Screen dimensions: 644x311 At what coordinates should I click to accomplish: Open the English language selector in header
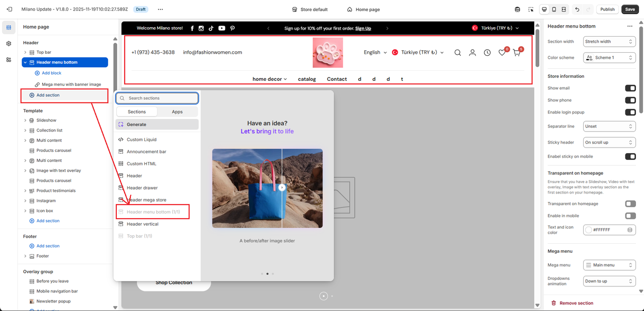tap(375, 52)
